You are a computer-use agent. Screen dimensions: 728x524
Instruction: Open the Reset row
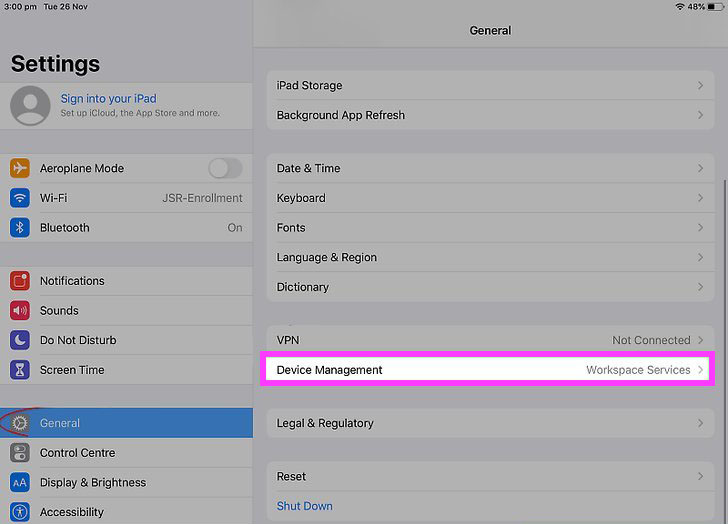(490, 476)
